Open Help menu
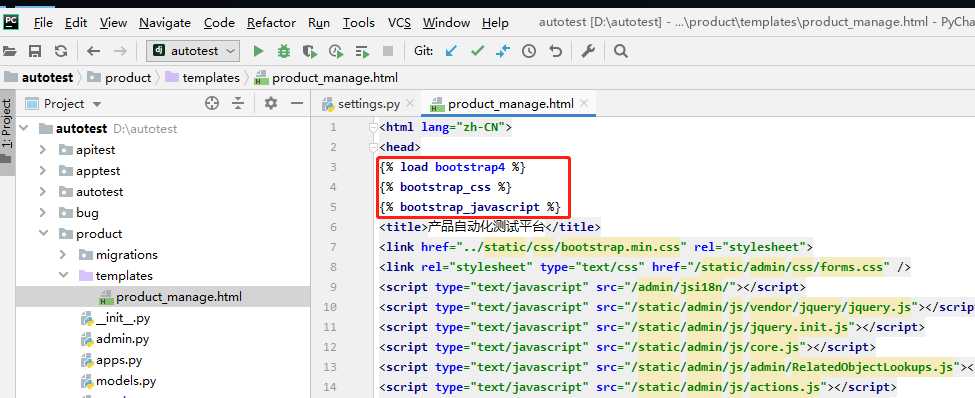Screen dimensions: 975x398 pyautogui.click(x=495, y=23)
